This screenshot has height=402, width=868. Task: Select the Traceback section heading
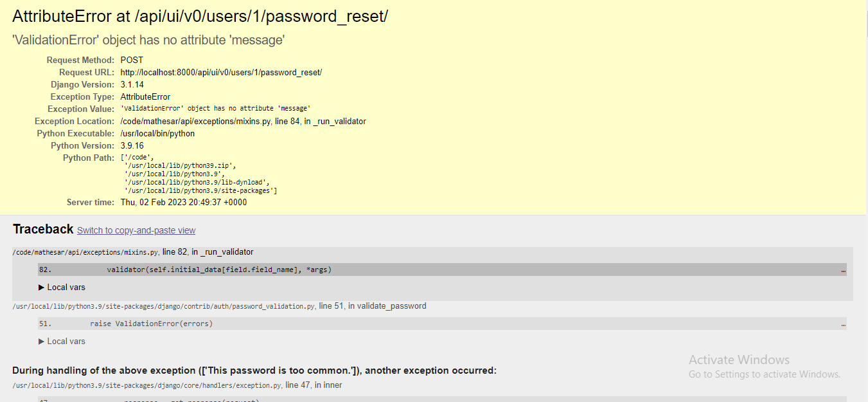pos(43,229)
